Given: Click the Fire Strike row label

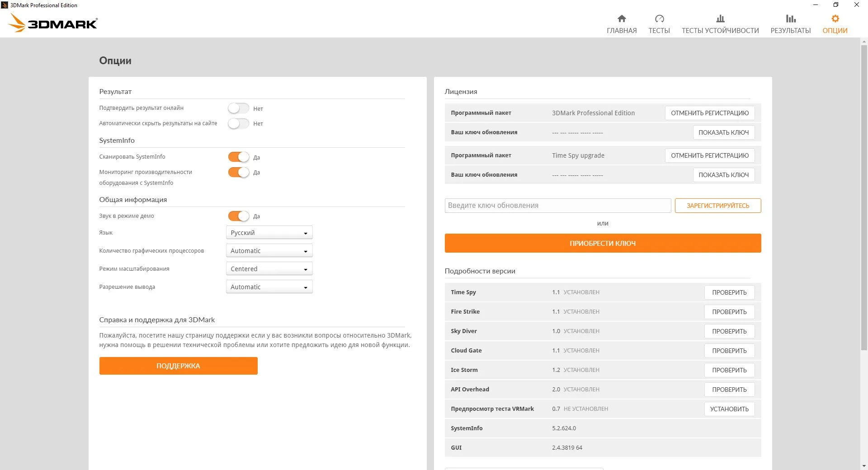Looking at the screenshot, I should tap(465, 312).
